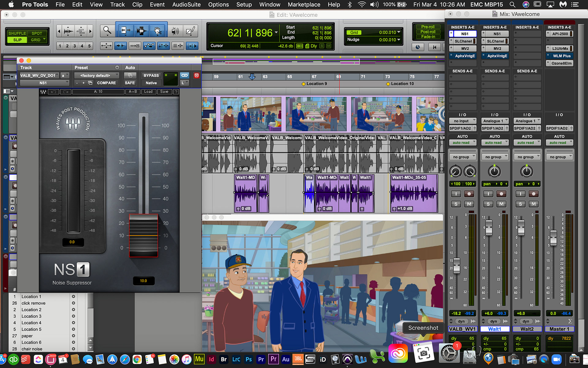Open the AudioSuite menu

click(x=187, y=5)
